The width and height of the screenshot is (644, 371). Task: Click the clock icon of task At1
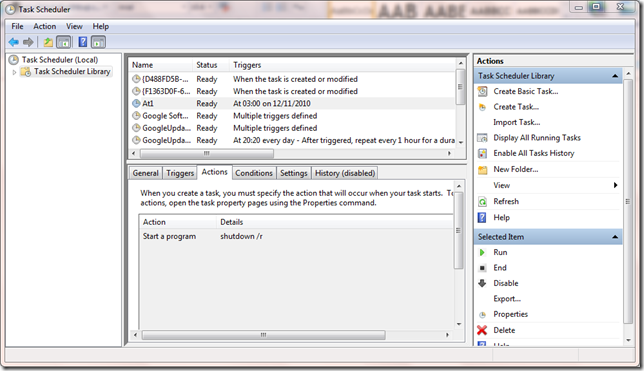pyautogui.click(x=136, y=104)
